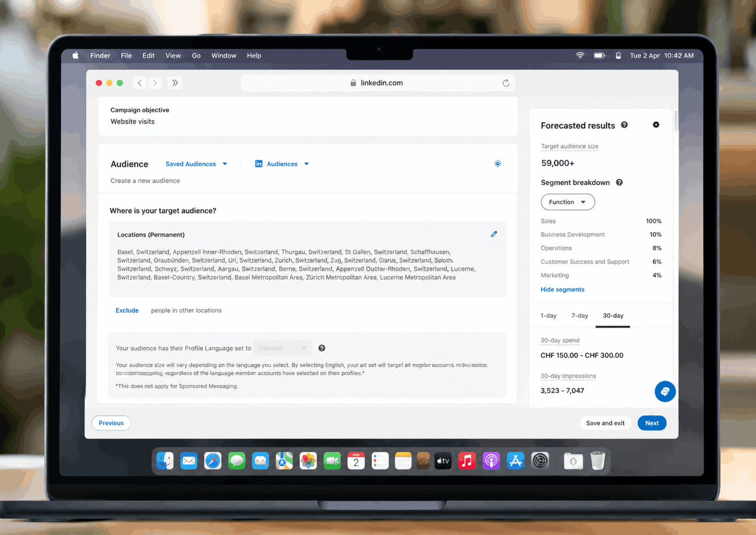Edit locations with the pencil icon
Image resolution: width=756 pixels, height=535 pixels.
click(x=494, y=234)
